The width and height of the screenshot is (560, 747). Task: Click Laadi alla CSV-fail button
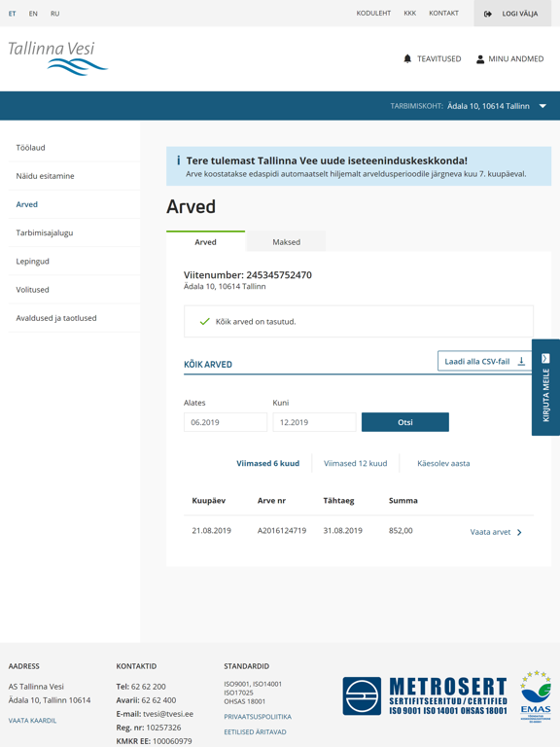tap(485, 361)
